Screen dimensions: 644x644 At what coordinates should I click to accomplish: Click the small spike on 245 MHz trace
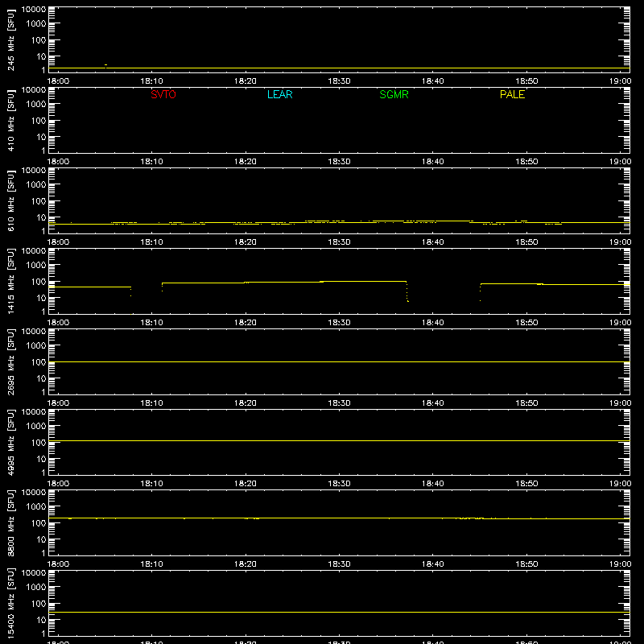pos(106,65)
